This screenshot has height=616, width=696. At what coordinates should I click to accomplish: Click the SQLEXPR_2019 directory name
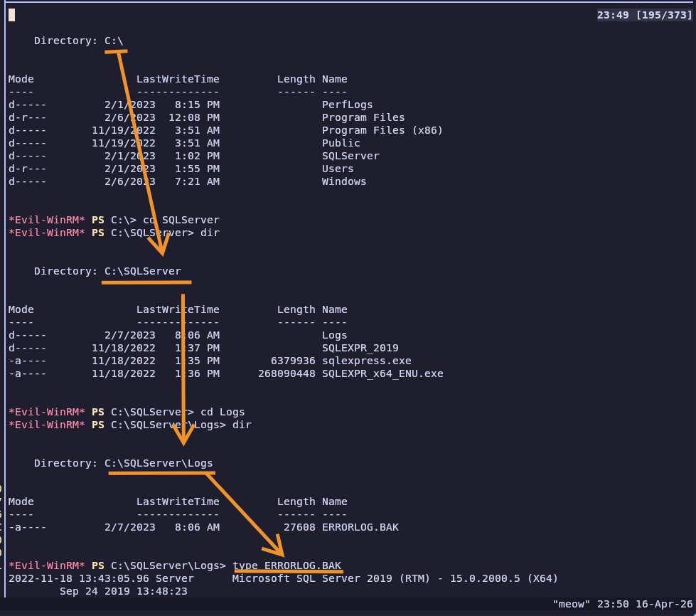[360, 349]
